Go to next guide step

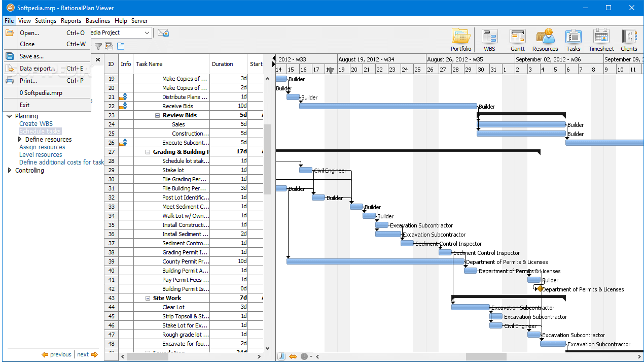coord(88,354)
